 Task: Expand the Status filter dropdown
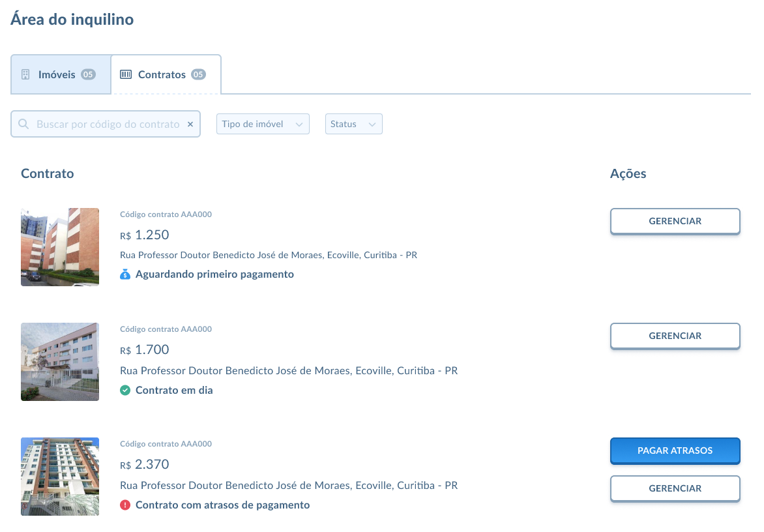click(353, 124)
